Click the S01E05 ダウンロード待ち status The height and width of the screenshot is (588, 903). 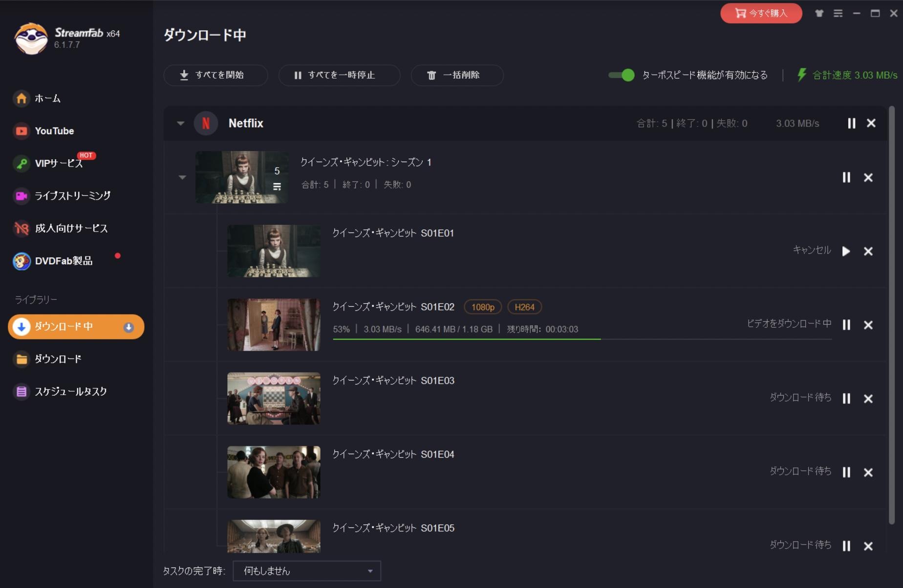tap(800, 545)
